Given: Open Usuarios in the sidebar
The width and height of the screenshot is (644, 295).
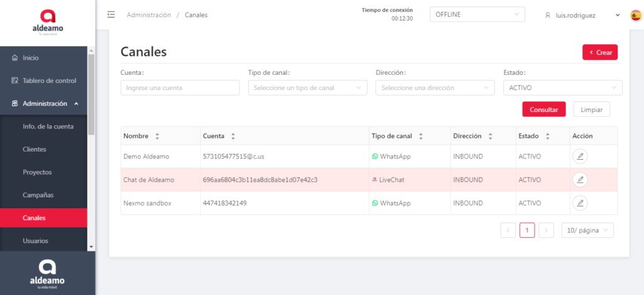Looking at the screenshot, I should coord(35,241).
